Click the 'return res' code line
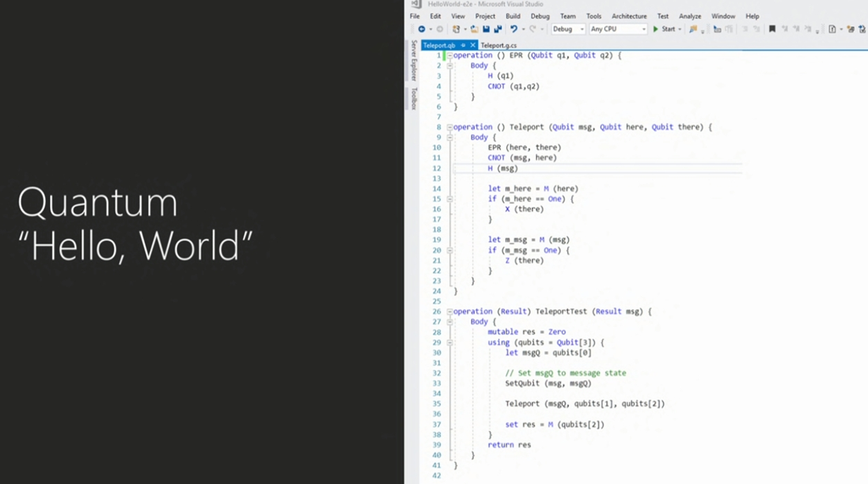This screenshot has width=868, height=484. point(509,445)
